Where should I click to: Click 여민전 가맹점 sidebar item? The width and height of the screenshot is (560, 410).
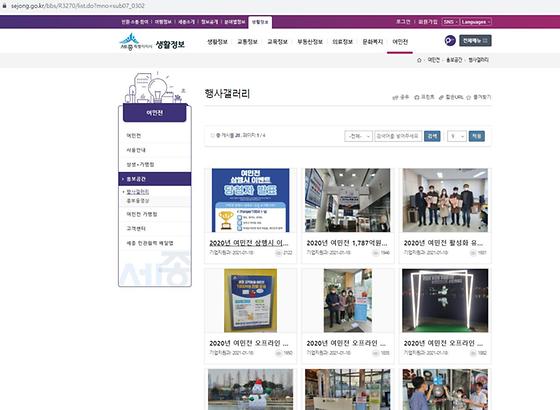142,214
